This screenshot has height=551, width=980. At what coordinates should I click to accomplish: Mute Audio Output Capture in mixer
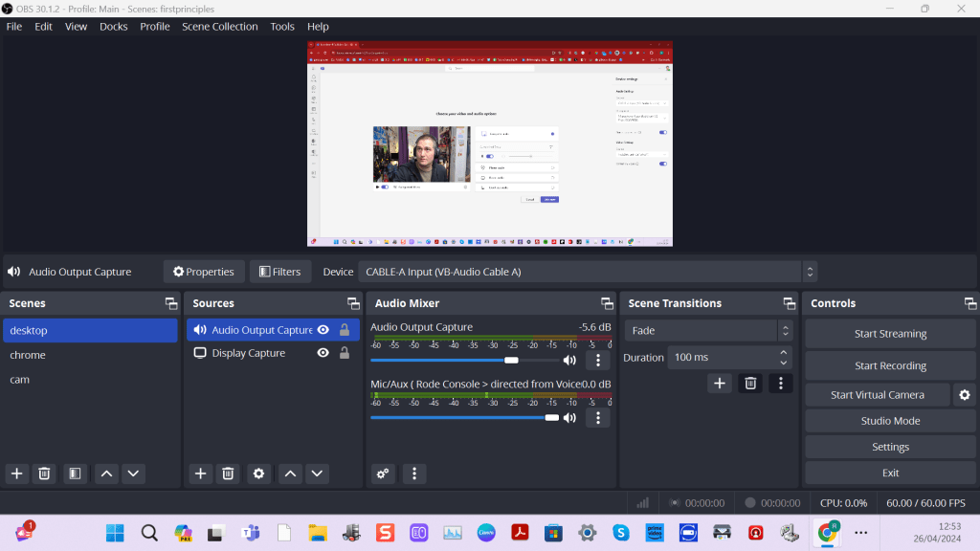tap(569, 360)
